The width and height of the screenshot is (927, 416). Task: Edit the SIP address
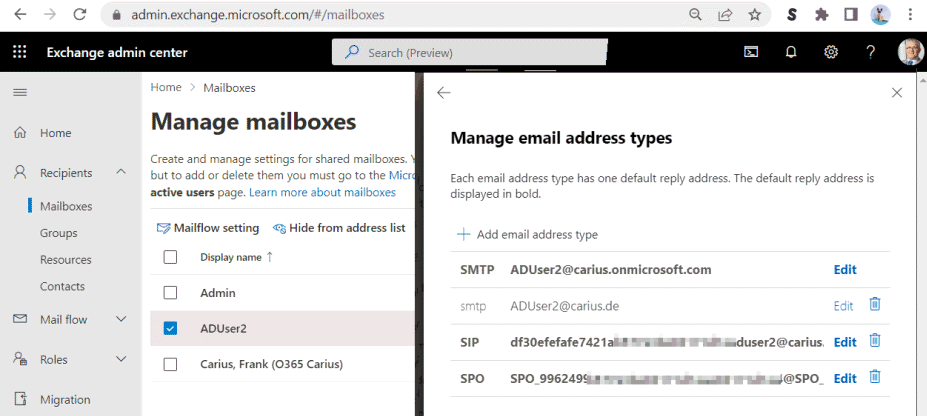pos(845,342)
